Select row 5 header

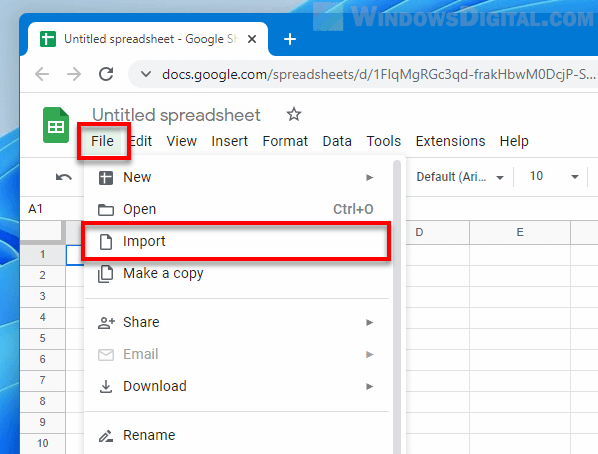[43, 338]
